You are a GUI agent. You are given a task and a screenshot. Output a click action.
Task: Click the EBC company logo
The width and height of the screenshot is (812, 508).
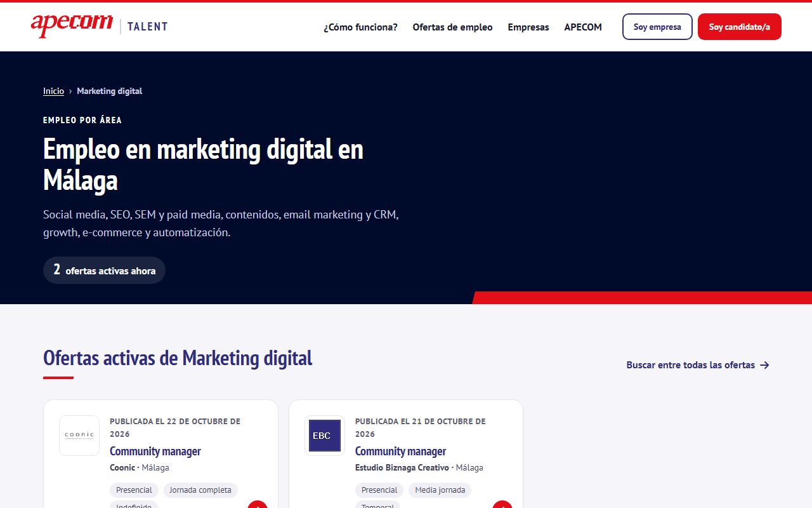pos(325,436)
